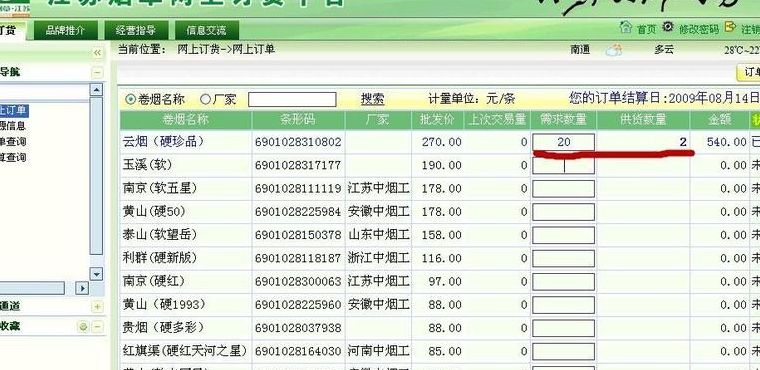Viewport: 760px width, 370px height.
Task: Collapse sidebar with the double-chevron icon
Action: click(97, 52)
